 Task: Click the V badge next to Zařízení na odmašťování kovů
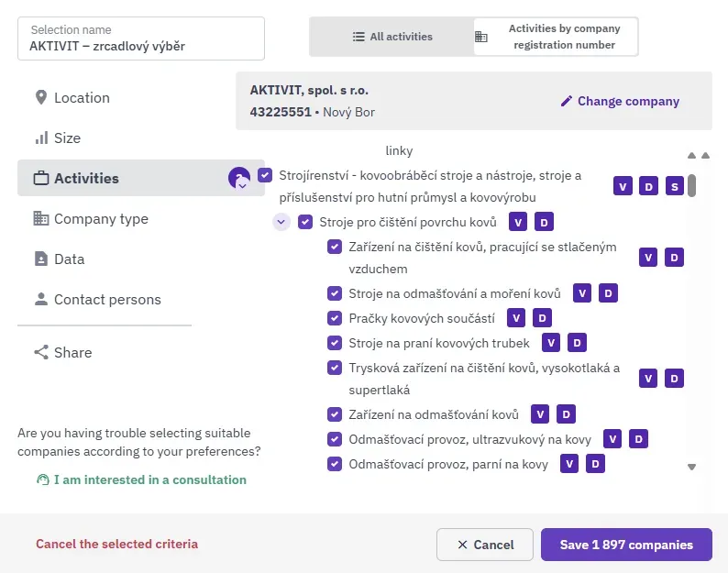pos(540,414)
